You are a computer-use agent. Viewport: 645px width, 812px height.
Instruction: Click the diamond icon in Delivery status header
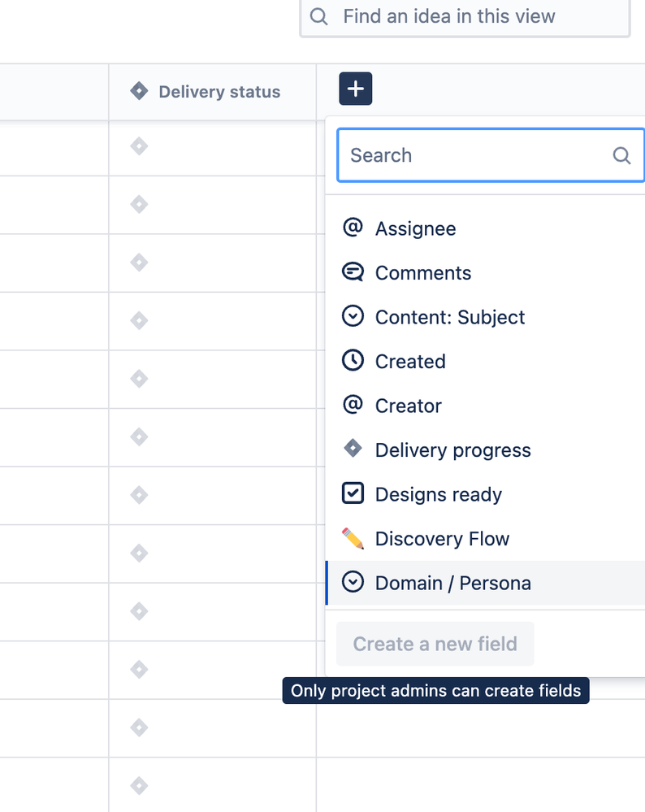139,92
